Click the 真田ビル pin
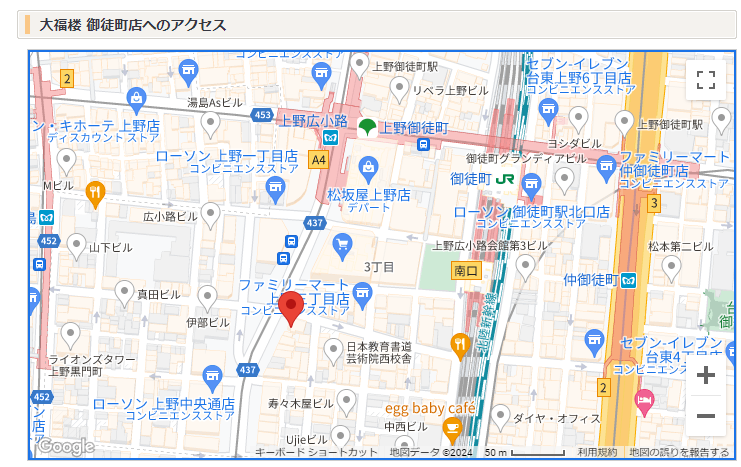This screenshot has height=467, width=741. tap(124, 294)
